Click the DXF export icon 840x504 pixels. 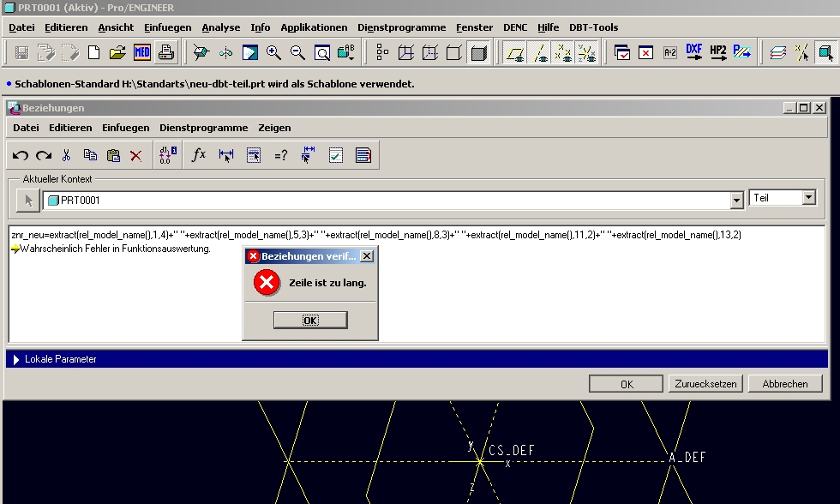tap(693, 52)
